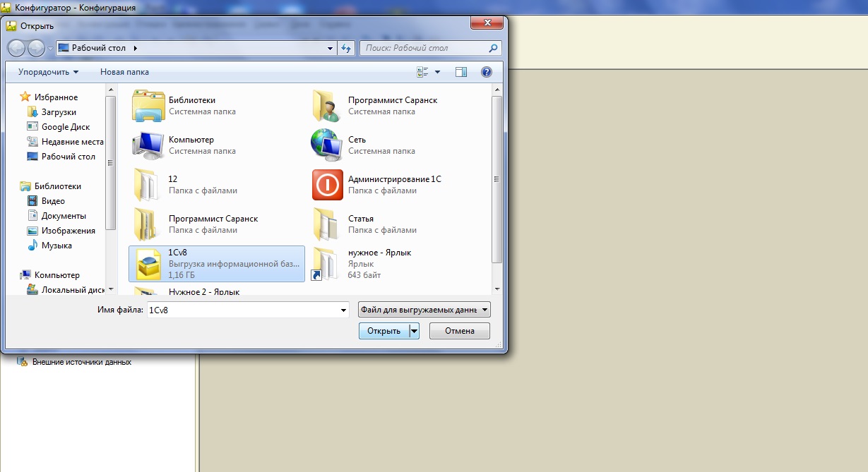
Task: Select Локальный диск in navigation pane
Action: [73, 289]
